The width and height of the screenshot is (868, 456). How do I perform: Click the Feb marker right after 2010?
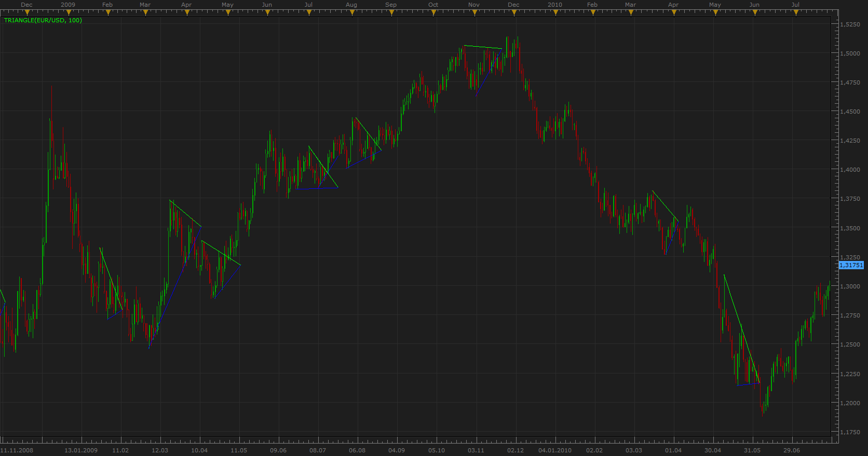click(x=592, y=5)
